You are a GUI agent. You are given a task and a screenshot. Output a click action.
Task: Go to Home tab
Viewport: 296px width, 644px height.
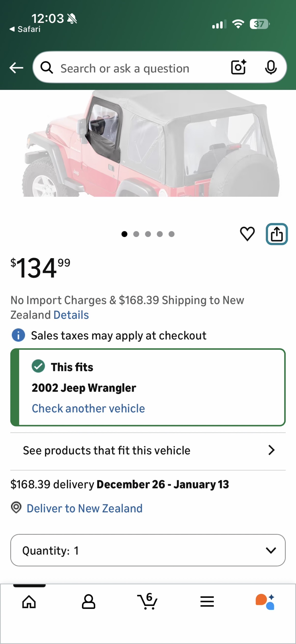coord(29,602)
